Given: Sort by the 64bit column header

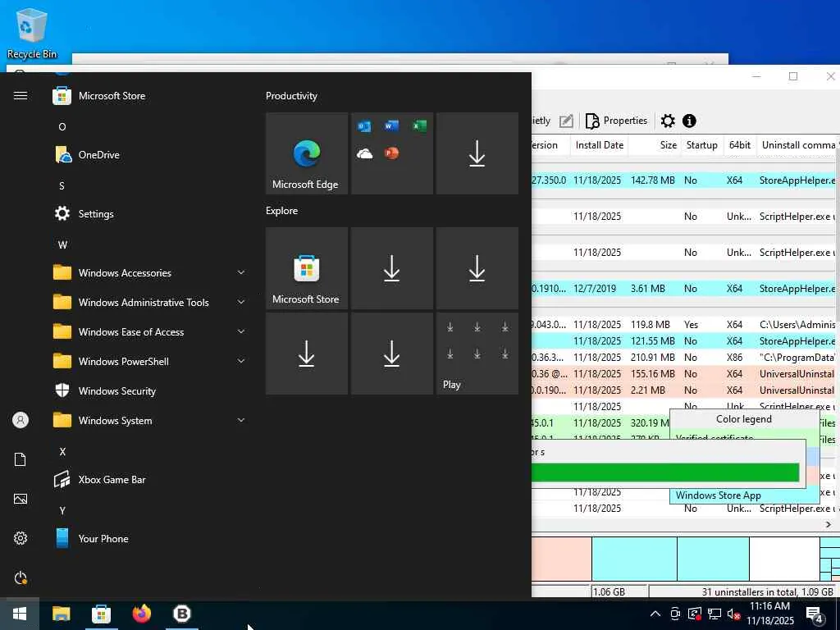Looking at the screenshot, I should click(739, 145).
